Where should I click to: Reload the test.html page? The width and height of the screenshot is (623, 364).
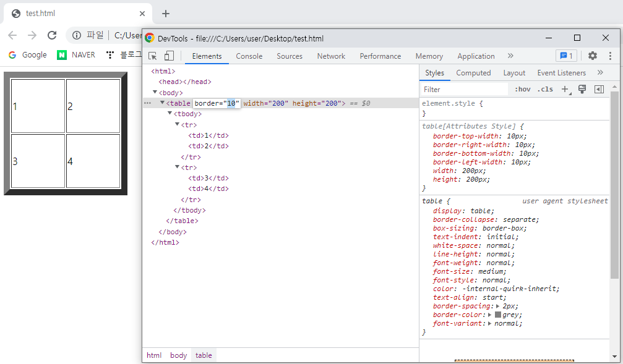tap(52, 35)
